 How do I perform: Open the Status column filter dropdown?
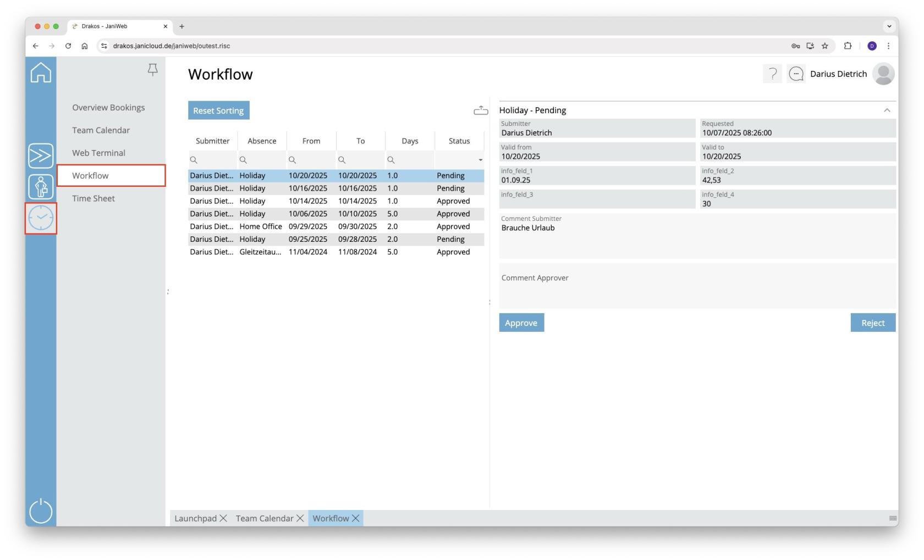click(480, 160)
